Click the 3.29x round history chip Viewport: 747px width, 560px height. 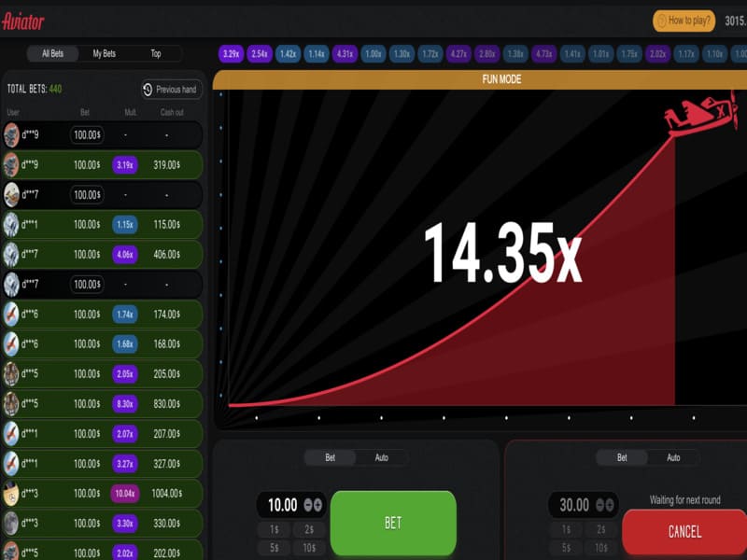(231, 54)
